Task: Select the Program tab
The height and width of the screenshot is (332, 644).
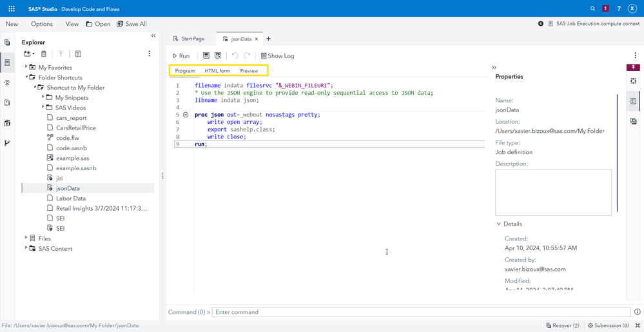Action: click(x=185, y=71)
